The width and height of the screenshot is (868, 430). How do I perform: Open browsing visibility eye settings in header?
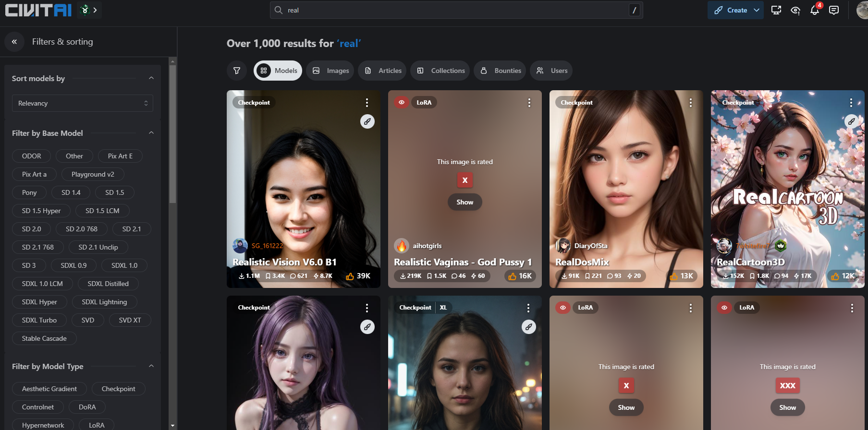(x=795, y=10)
